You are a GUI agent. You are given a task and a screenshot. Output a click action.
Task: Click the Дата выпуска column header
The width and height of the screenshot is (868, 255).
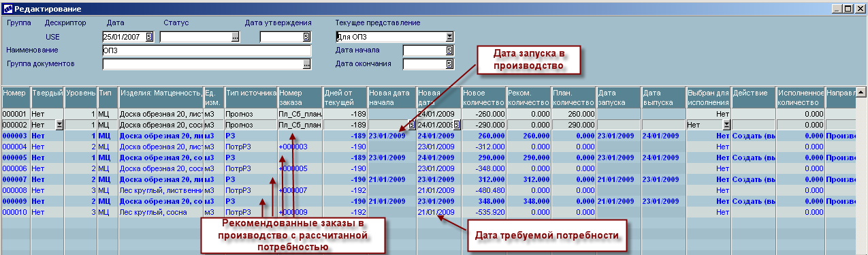tap(663, 97)
